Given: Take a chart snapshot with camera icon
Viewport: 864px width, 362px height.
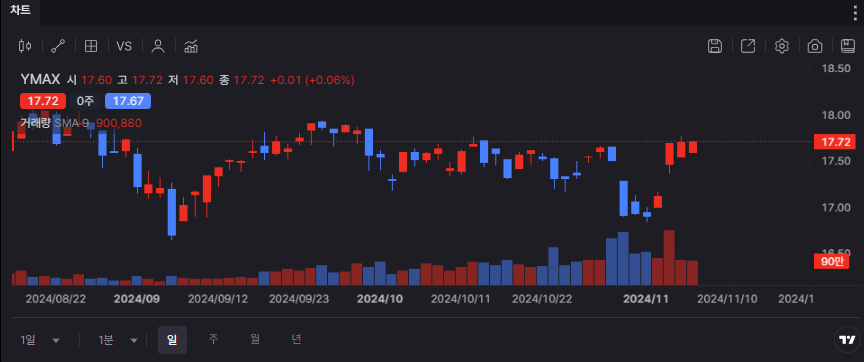Looking at the screenshot, I should click(x=814, y=46).
